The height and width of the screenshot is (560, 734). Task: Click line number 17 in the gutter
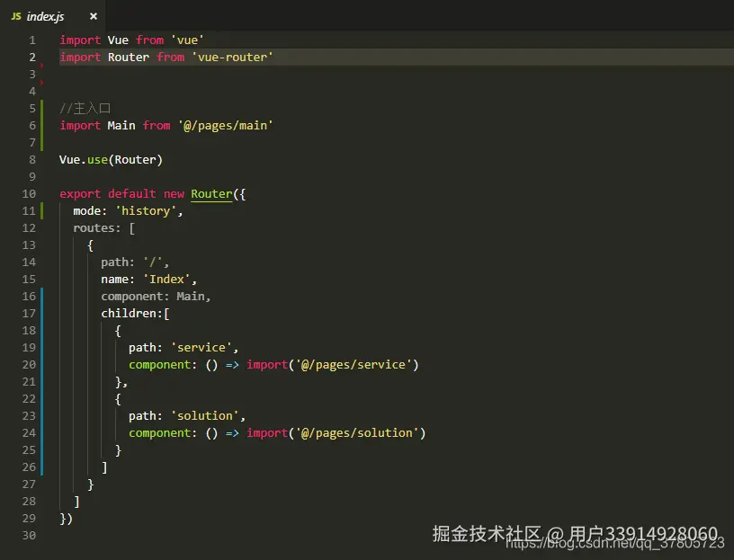[29, 314]
